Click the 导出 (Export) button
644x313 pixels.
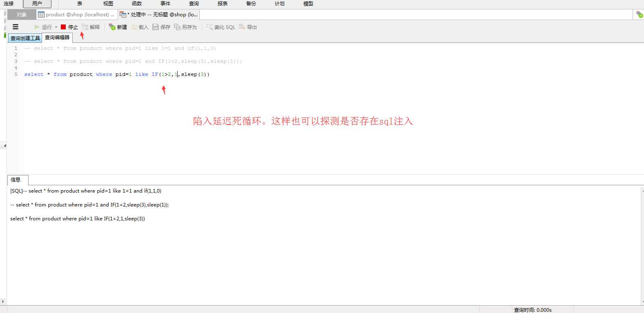coord(248,27)
